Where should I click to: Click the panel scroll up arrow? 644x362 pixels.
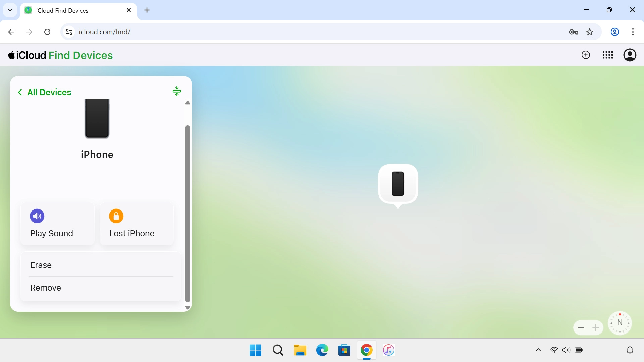coord(187,103)
